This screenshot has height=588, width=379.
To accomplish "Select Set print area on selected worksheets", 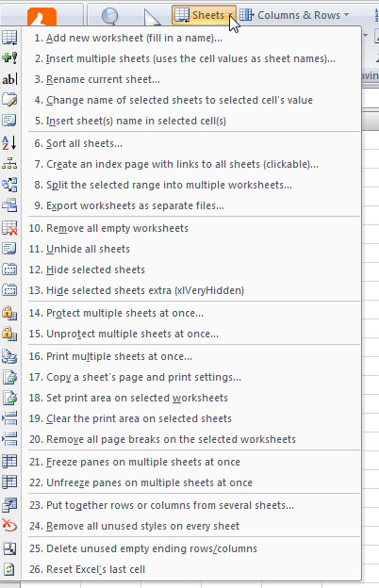I will pyautogui.click(x=191, y=398).
